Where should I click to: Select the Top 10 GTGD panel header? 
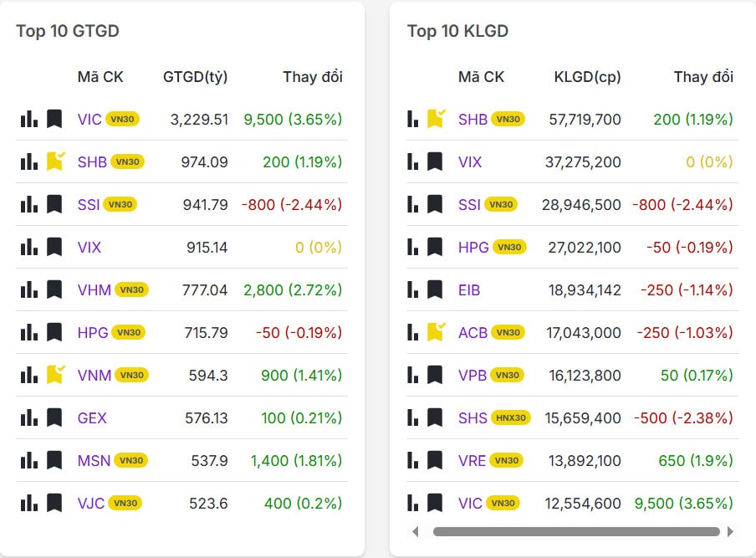(x=67, y=31)
